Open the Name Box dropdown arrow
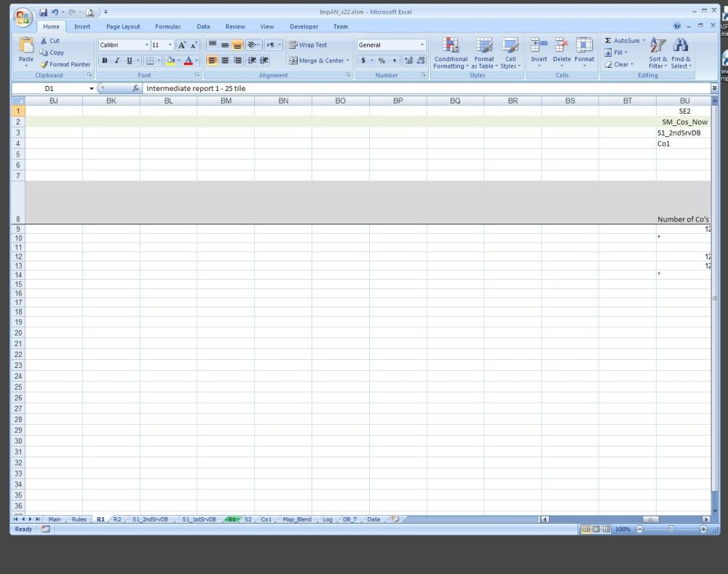Screen dimensions: 728x574 click(x=92, y=88)
